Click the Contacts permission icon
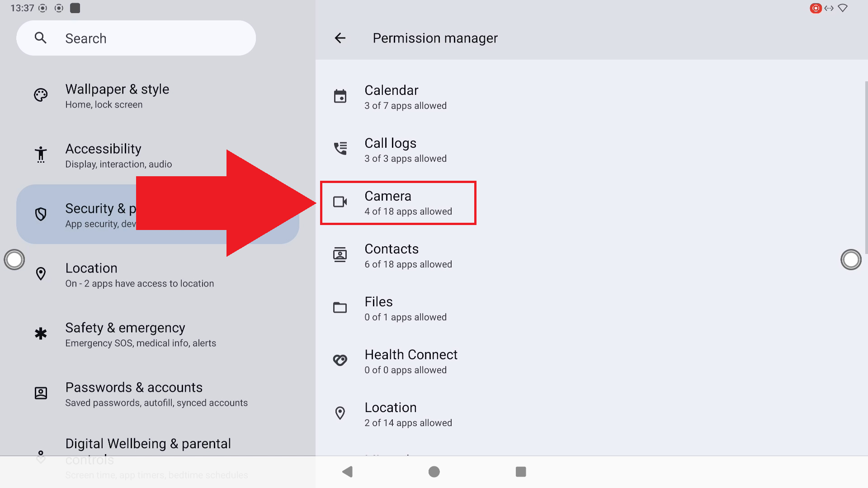The image size is (868, 488). tap(340, 255)
